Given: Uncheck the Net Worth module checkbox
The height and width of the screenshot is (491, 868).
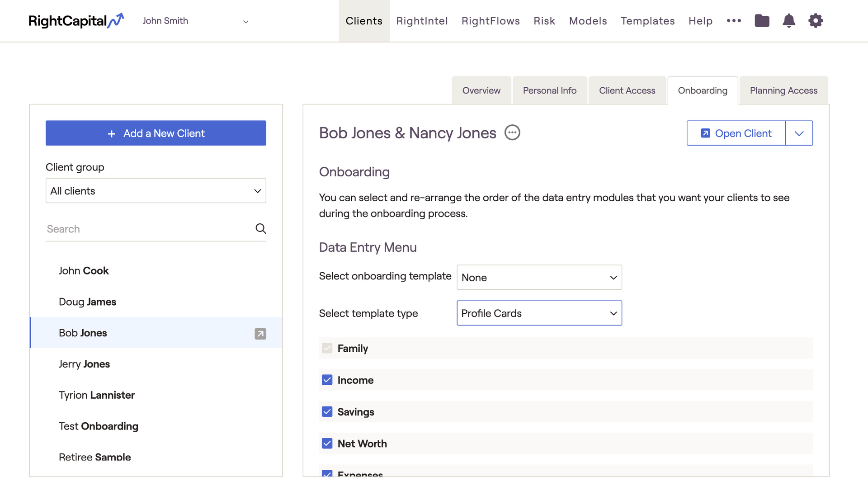Looking at the screenshot, I should tap(327, 443).
